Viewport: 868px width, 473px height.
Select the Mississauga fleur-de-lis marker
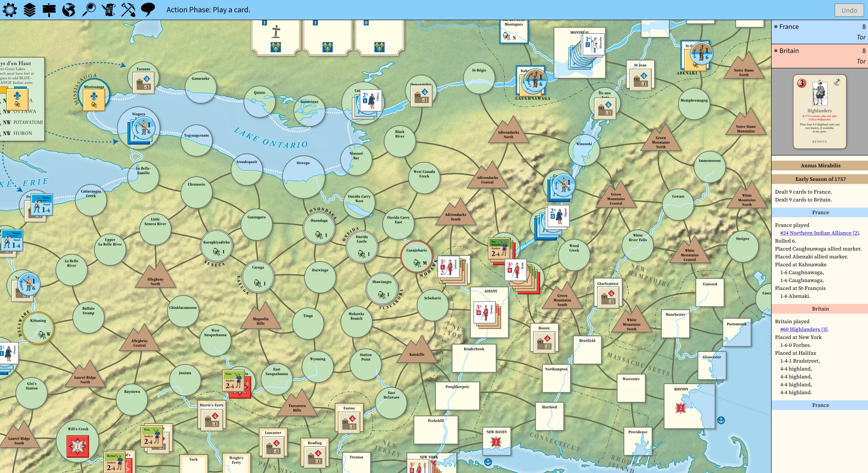tap(94, 99)
